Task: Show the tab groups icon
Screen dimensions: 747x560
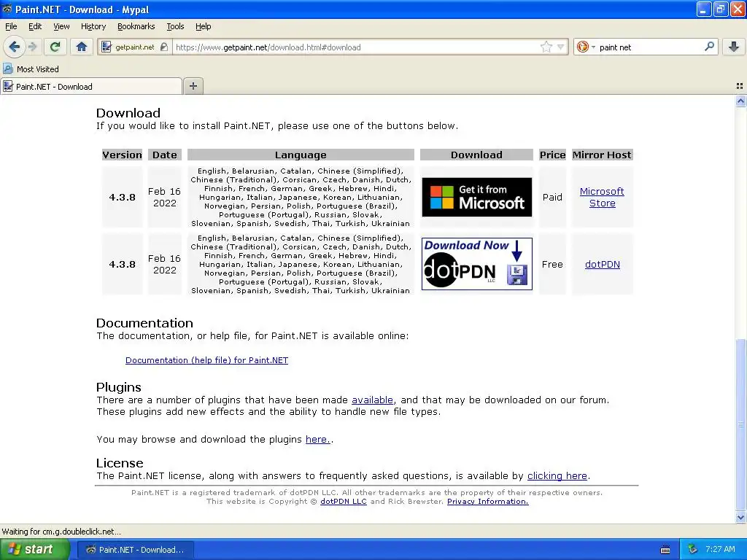Action: point(740,86)
